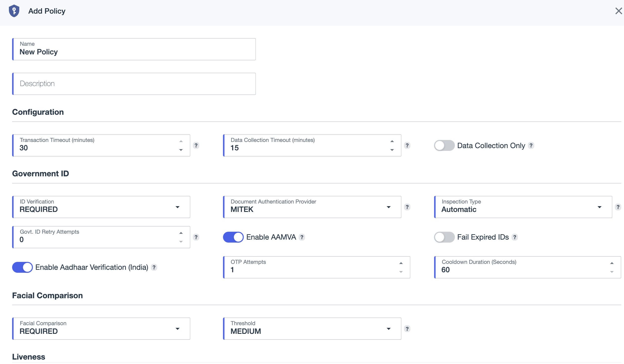Turn off Enable Aadhaar Verification toggle
Screen dimensions: 624x364
point(22,267)
